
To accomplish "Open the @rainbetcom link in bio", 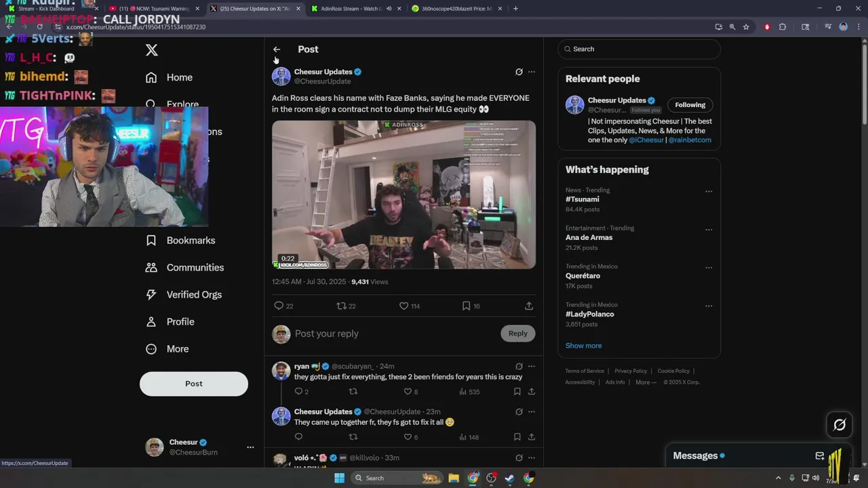I will 690,140.
